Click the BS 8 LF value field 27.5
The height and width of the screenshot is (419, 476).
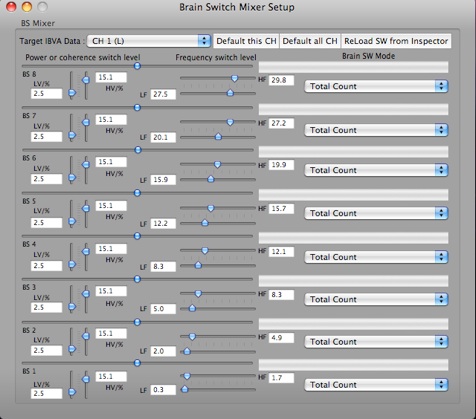pos(163,94)
